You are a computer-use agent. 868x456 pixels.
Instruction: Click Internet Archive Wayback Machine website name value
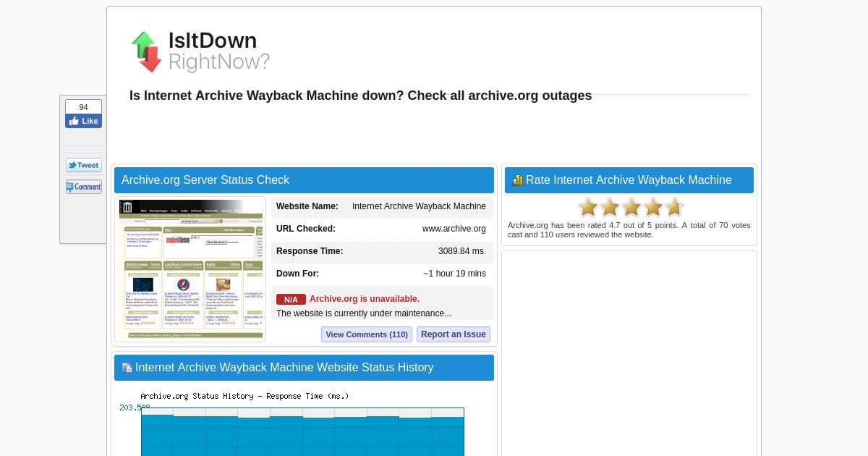tap(419, 206)
